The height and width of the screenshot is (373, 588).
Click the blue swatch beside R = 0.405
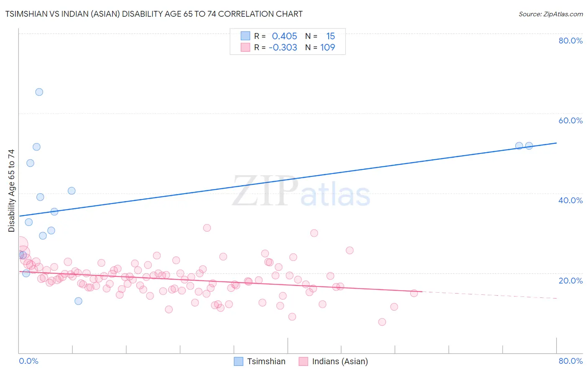tap(245, 36)
